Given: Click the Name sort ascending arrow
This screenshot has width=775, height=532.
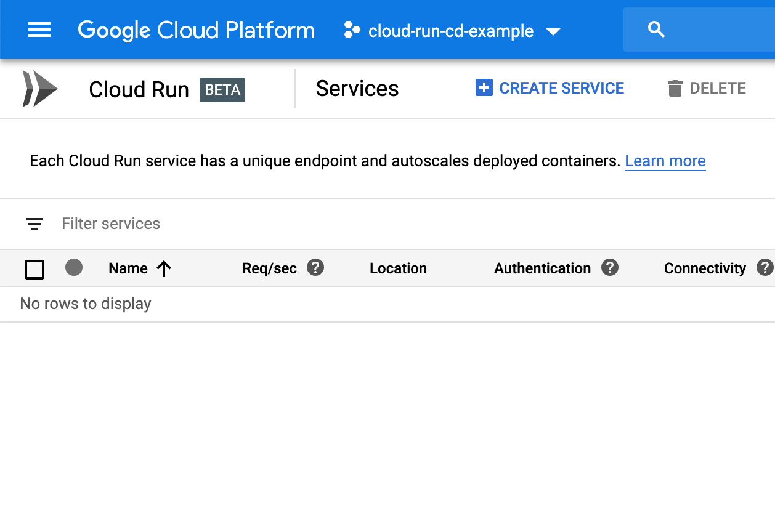Looking at the screenshot, I should point(164,268).
